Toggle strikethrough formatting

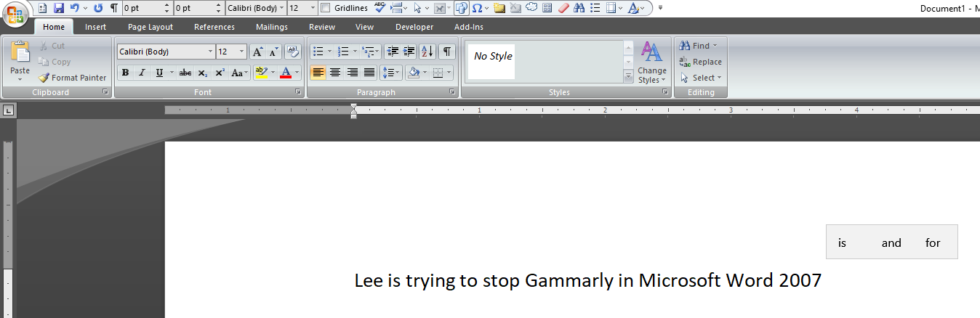[x=185, y=73]
